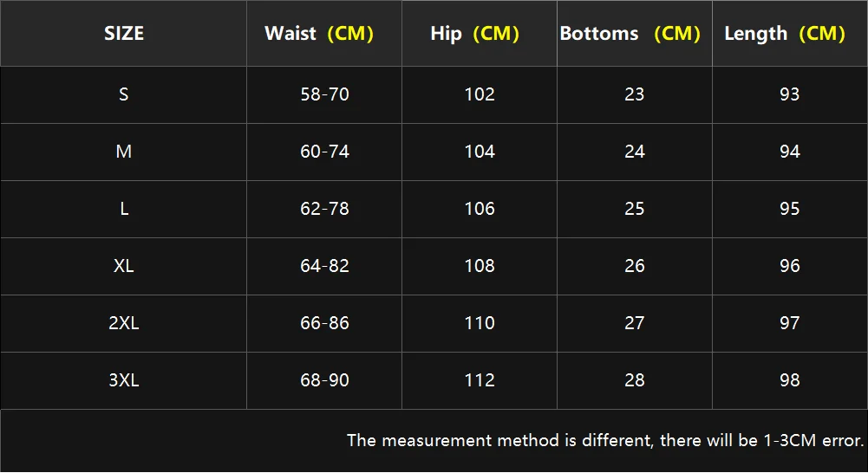
Task: Click the waist value 58-70
Action: coord(324,94)
